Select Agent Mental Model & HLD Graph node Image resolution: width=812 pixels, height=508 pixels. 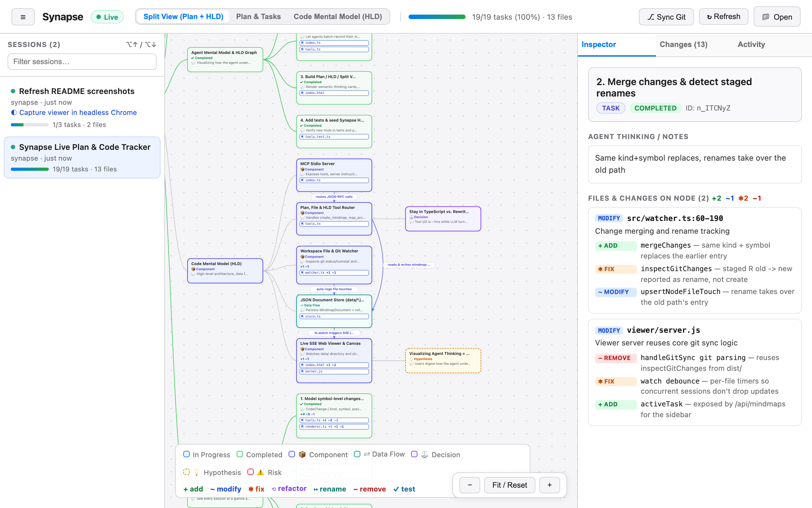(225, 59)
